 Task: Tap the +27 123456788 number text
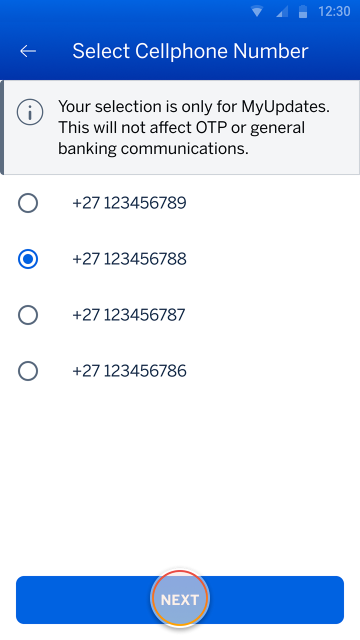tap(129, 259)
